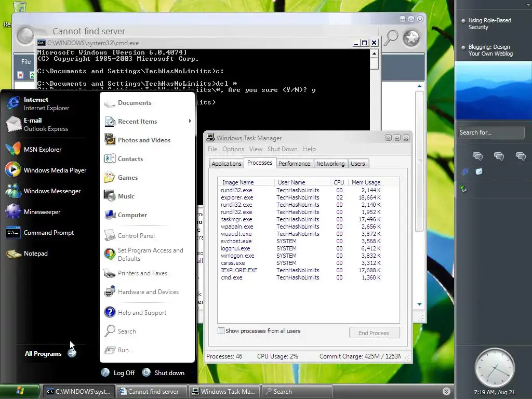Start Minesweeper game

[x=33, y=212]
